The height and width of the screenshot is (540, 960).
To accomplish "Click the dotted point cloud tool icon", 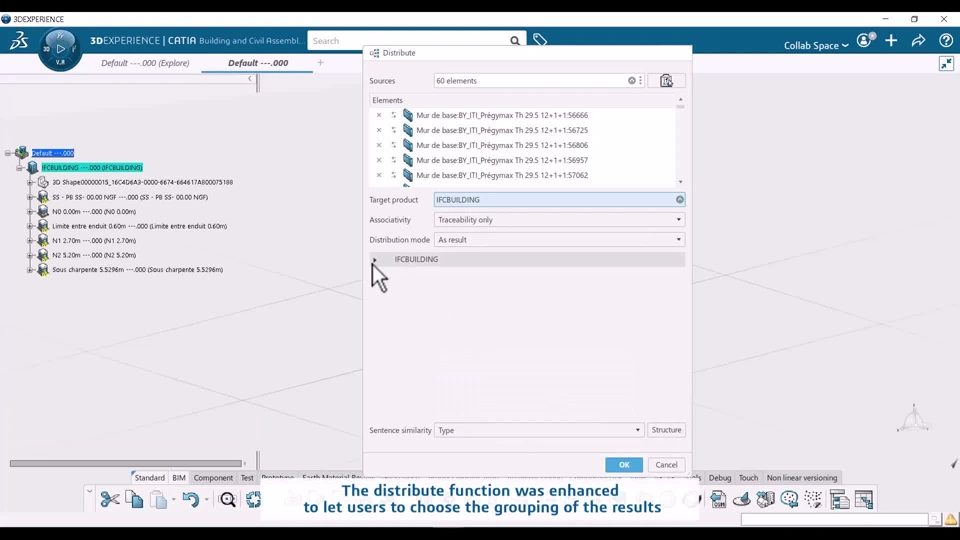I will [813, 500].
